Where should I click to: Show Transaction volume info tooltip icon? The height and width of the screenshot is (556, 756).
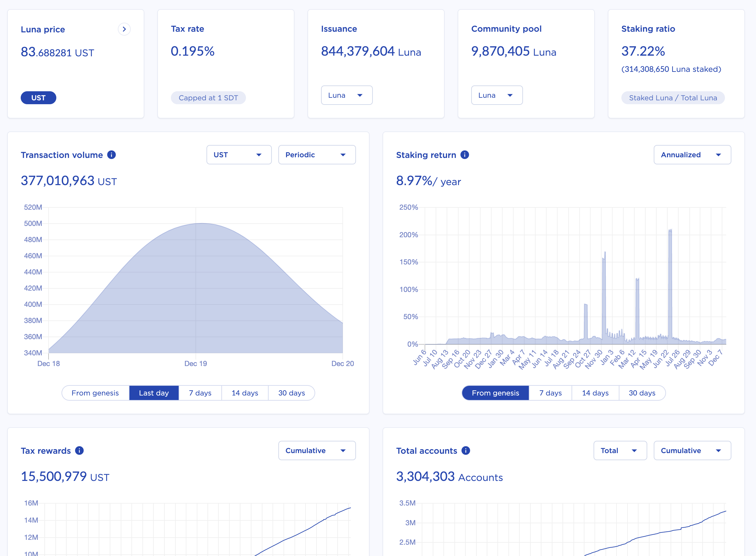111,155
